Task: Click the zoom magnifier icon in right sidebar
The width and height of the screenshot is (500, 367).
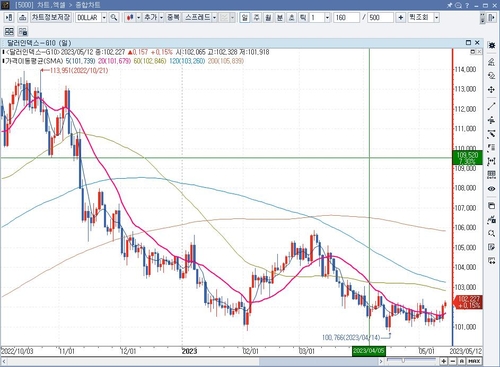Action: (491, 233)
